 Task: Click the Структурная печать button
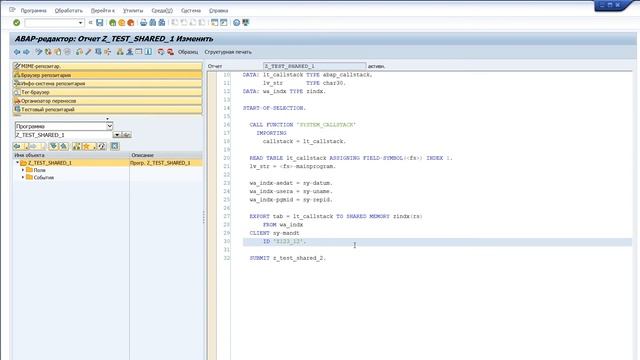[228, 52]
